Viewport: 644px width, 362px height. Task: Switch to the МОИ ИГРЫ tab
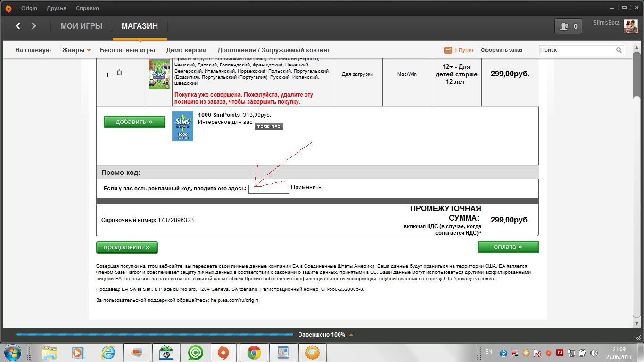[82, 26]
